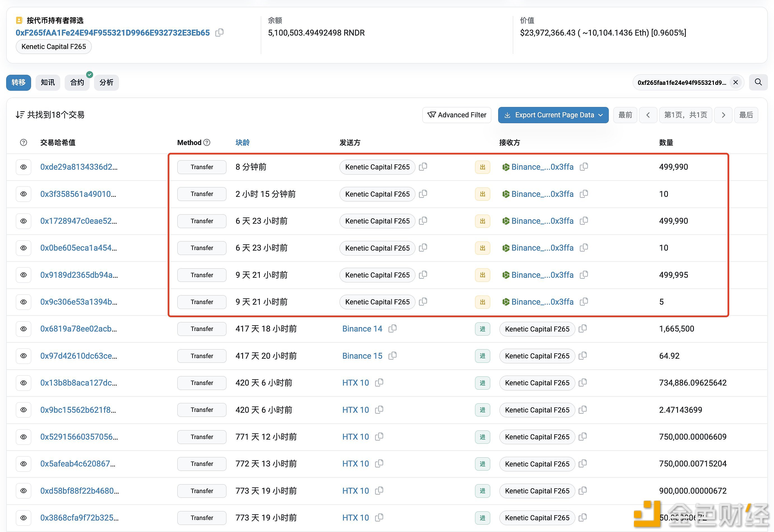Copy HTX 10 address in 0xd58bf88f22b4680 row

pos(379,490)
